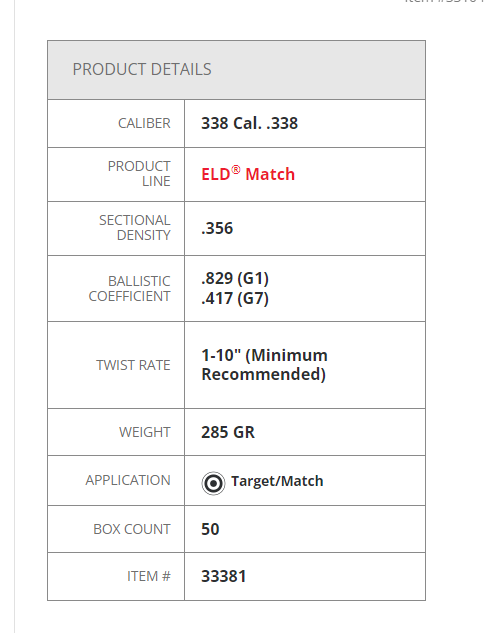Click the 1-10" Minimum Recommended twist value

pyautogui.click(x=264, y=365)
